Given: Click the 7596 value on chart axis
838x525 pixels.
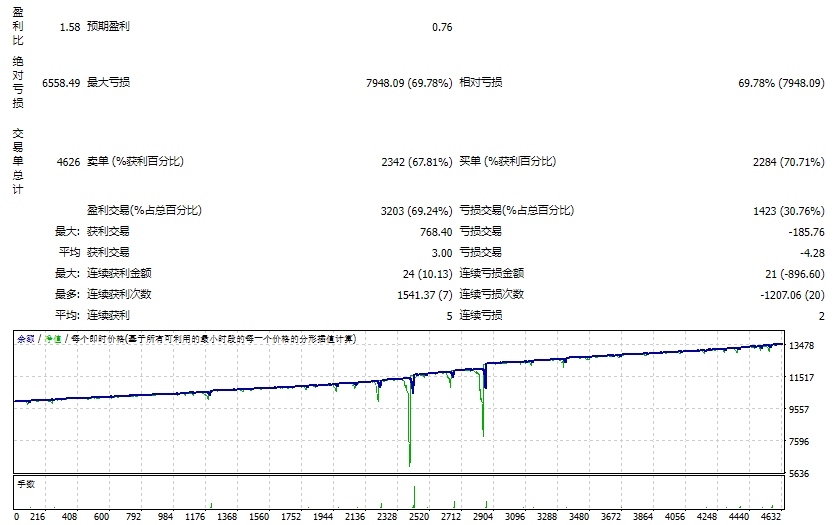Looking at the screenshot, I should pos(799,442).
